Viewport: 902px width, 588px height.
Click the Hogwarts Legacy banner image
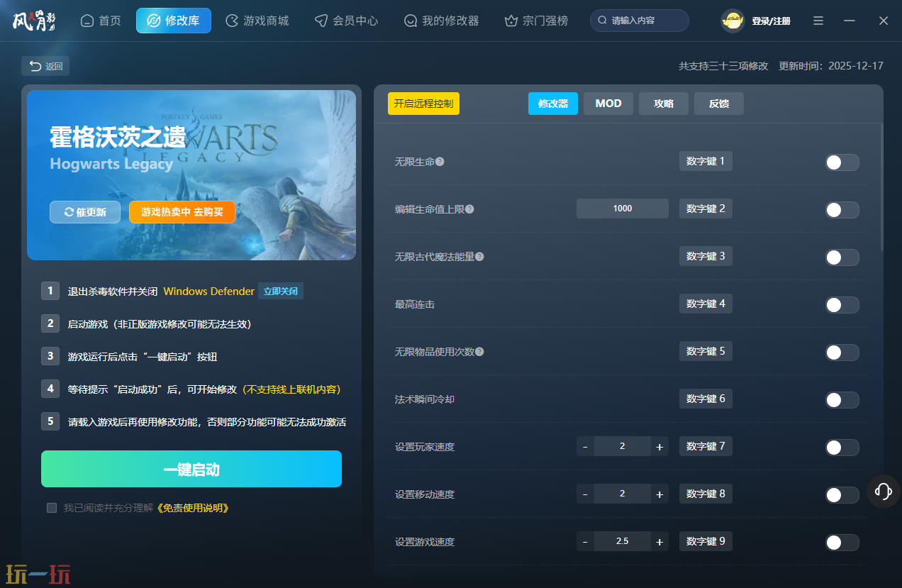click(191, 174)
